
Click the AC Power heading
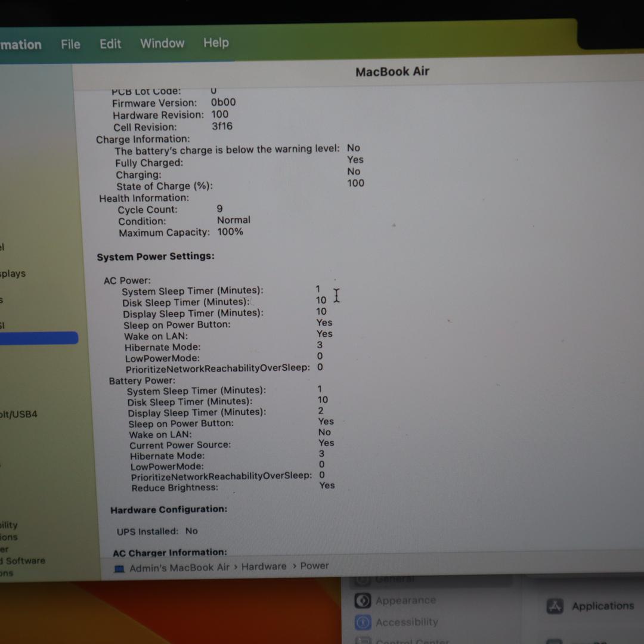[128, 281]
